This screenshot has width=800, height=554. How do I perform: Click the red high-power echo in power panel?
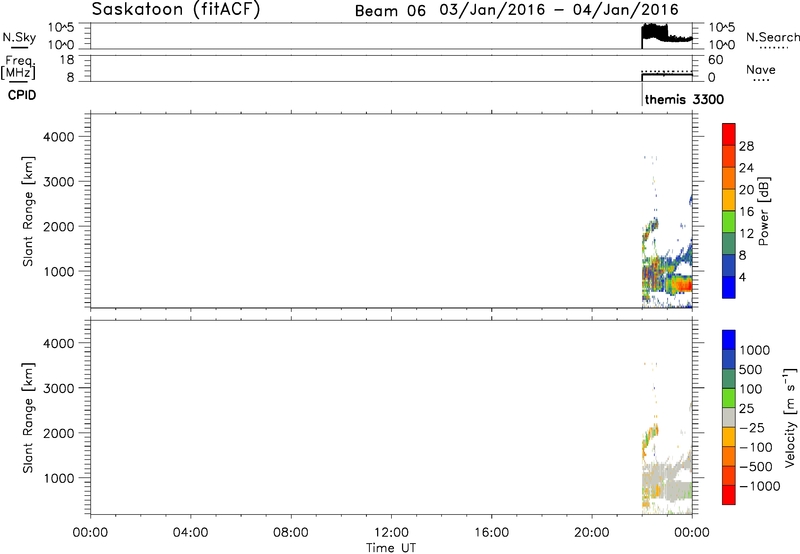(684, 285)
